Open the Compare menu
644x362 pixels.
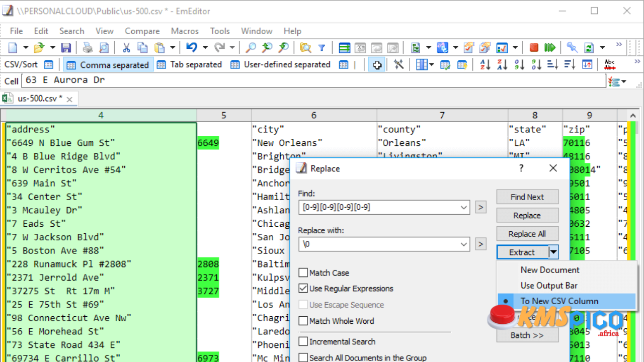coord(142,31)
